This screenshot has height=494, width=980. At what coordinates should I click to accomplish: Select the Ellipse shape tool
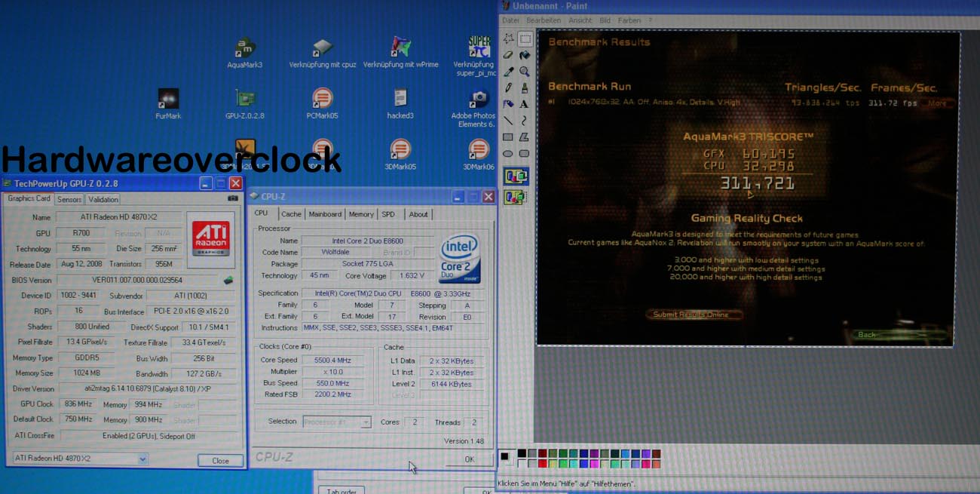click(508, 154)
